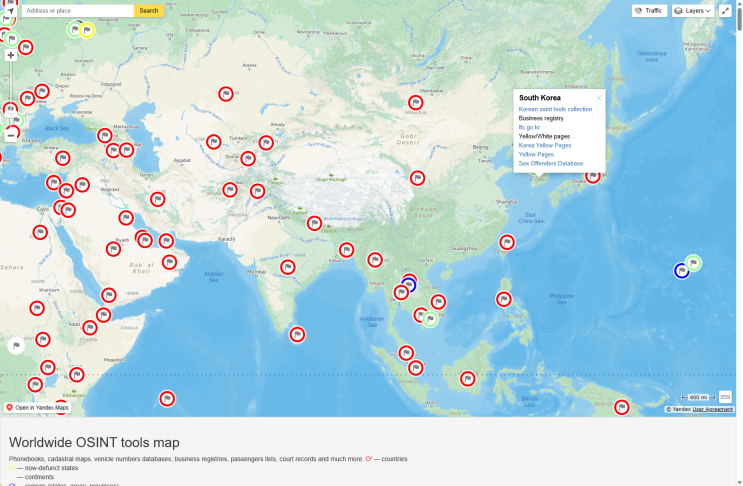
Task: Zoom out with the minus button
Action: coord(10,135)
